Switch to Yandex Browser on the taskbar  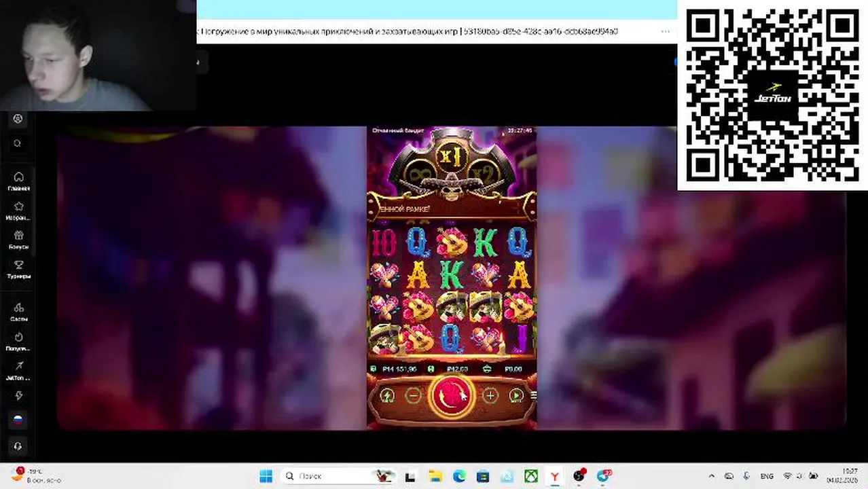click(555, 476)
